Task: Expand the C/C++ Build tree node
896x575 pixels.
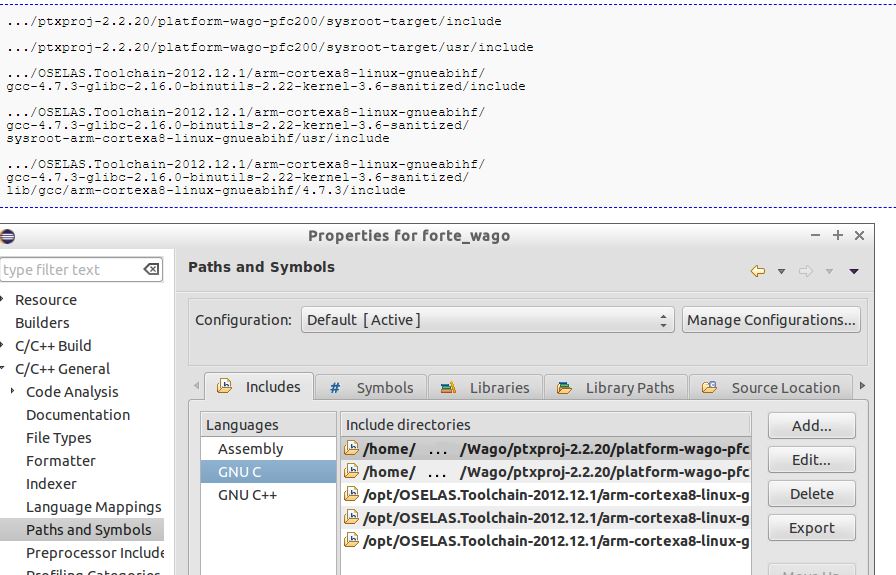Action: pos(4,346)
